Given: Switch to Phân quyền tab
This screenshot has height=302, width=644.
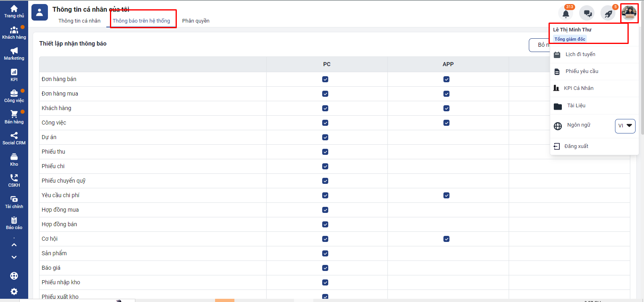Looking at the screenshot, I should click(x=196, y=21).
